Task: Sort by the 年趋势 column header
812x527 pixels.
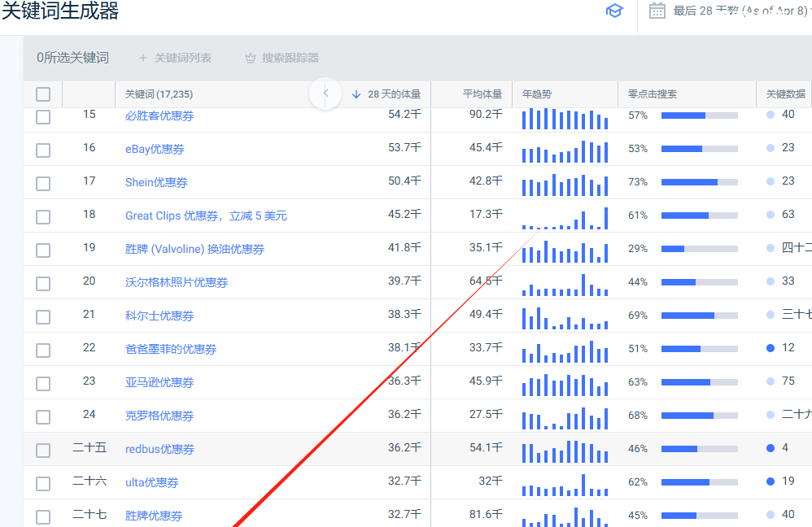Action: pos(537,94)
